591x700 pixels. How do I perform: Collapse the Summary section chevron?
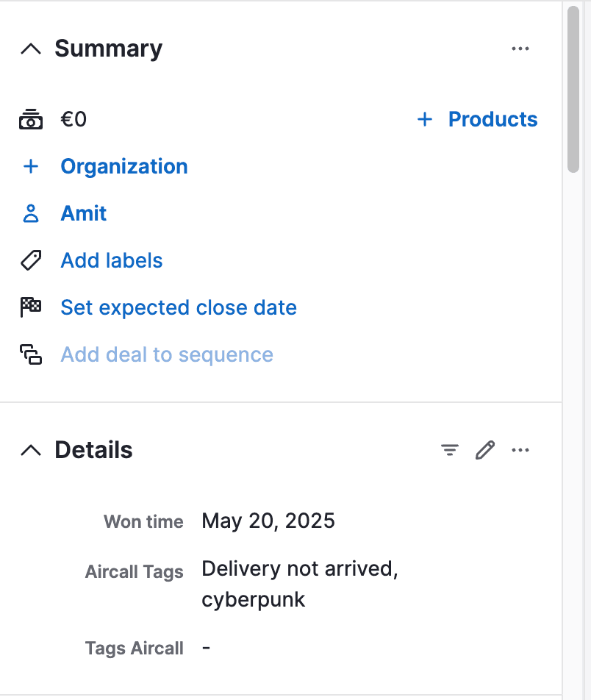(x=30, y=49)
